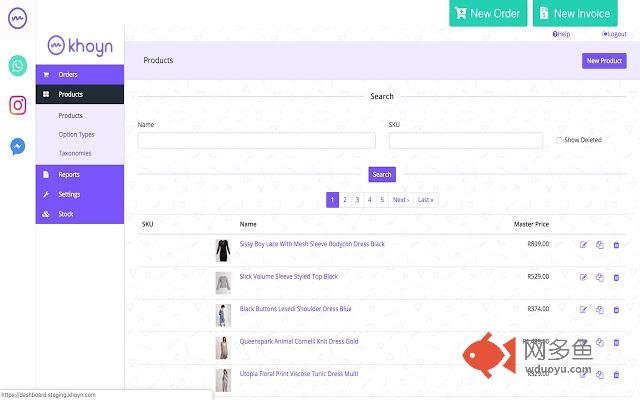640x400 pixels.
Task: Toggle the Show Deleted checkbox
Action: (559, 140)
